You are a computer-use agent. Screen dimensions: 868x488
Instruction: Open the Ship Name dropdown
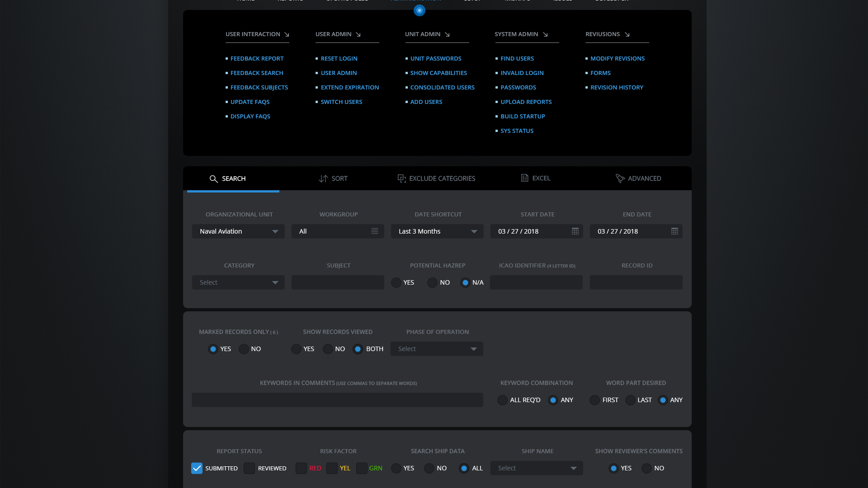537,468
